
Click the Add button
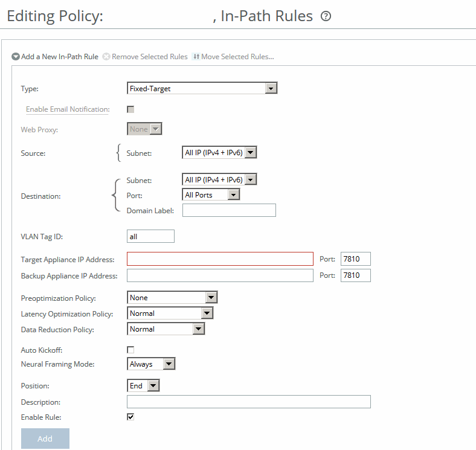tap(45, 439)
